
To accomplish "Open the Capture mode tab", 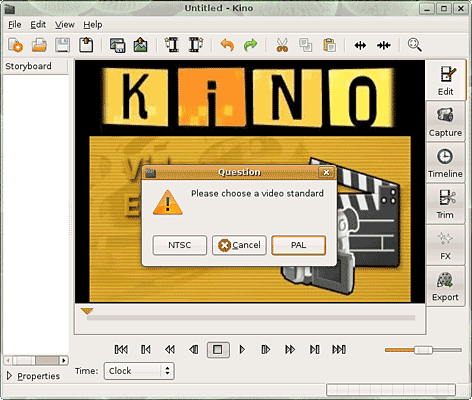I will pyautogui.click(x=445, y=122).
